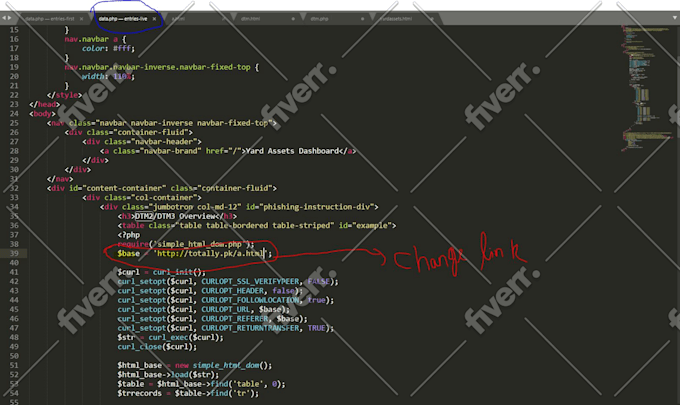680x405 pixels.
Task: Click curl_init() on line 41
Action: [x=179, y=272]
